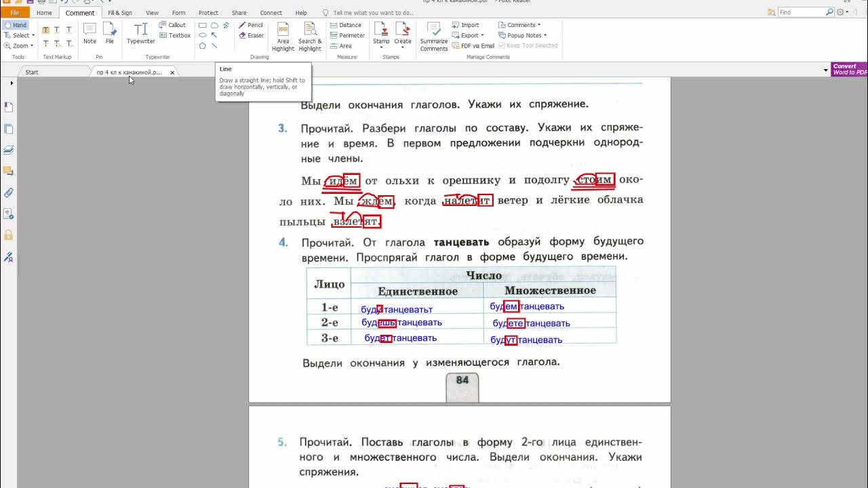Screen dimensions: 868x488
Task: Open the attachments side panel
Action: [9, 192]
